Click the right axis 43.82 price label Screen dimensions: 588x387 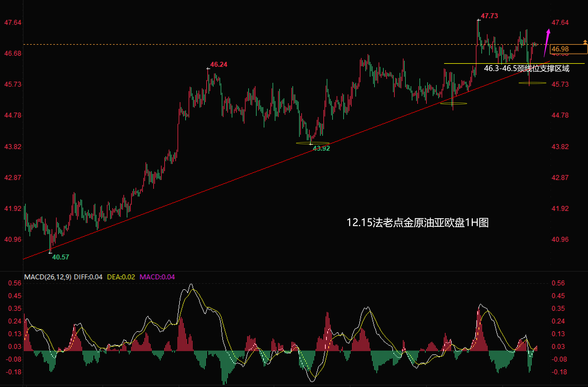point(560,147)
